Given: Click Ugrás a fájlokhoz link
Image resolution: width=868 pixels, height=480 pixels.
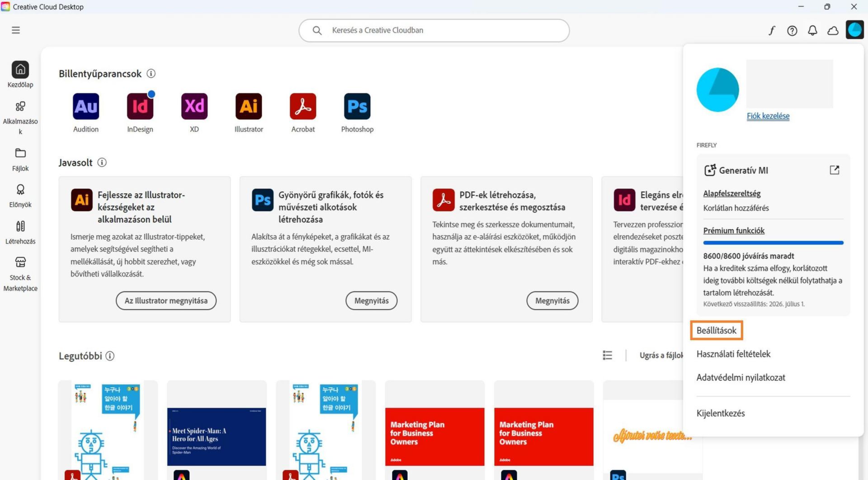Looking at the screenshot, I should pyautogui.click(x=661, y=356).
